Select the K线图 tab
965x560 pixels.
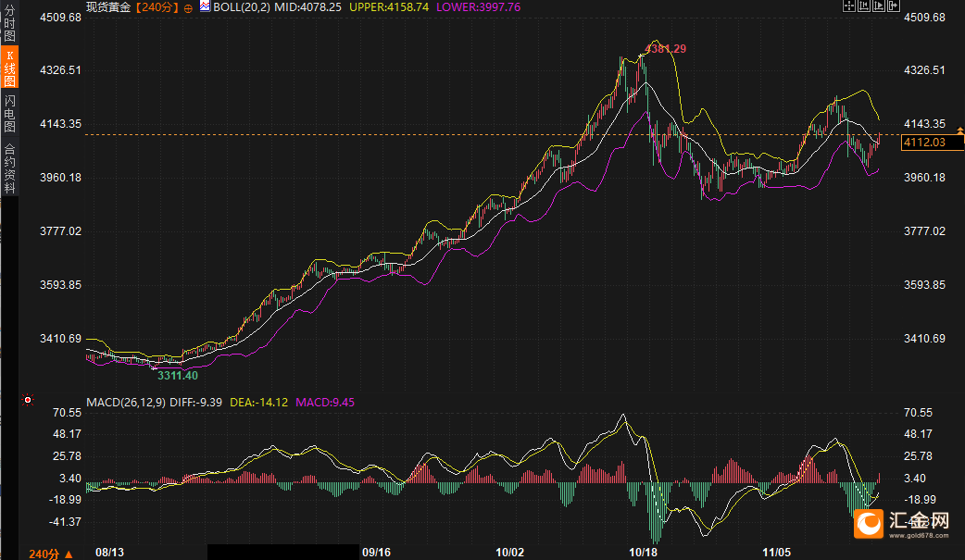coord(9,68)
